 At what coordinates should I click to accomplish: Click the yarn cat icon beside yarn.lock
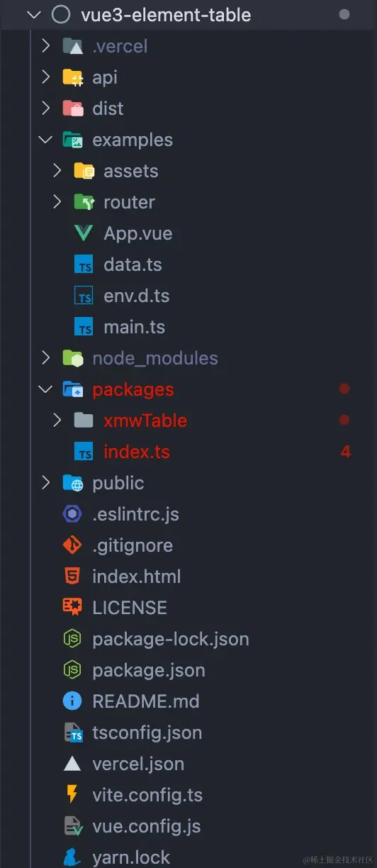72,857
